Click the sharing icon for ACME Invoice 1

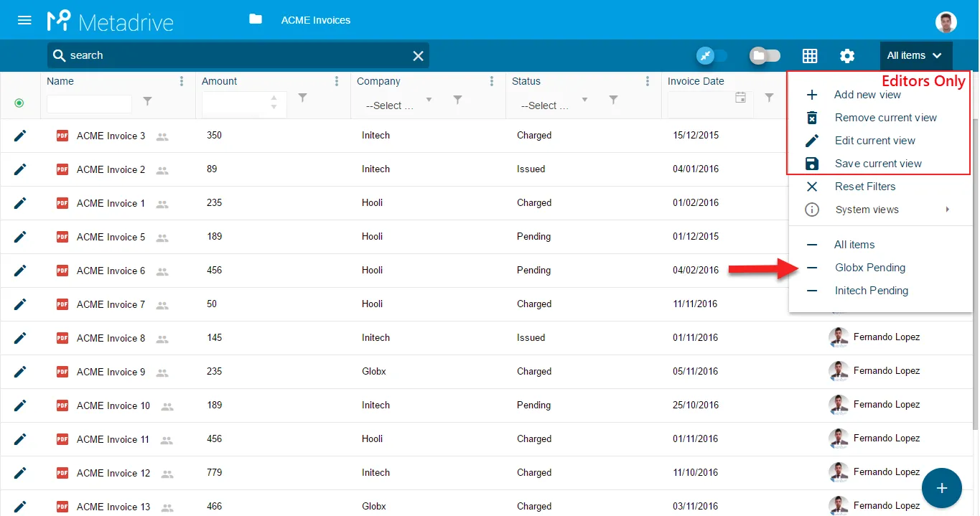pyautogui.click(x=162, y=204)
